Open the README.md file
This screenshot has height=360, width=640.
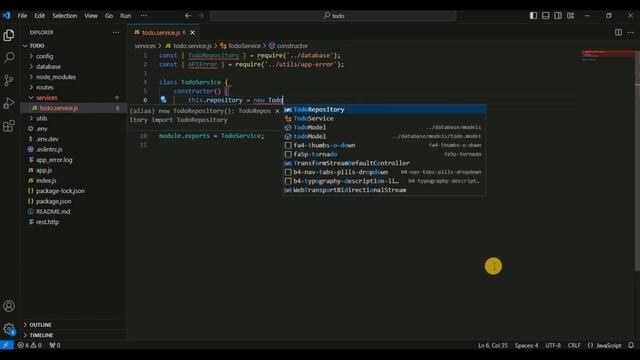click(73, 211)
